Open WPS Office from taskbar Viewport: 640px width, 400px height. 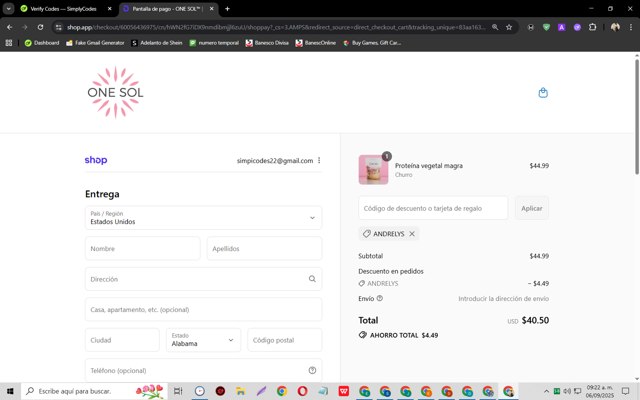(x=344, y=391)
